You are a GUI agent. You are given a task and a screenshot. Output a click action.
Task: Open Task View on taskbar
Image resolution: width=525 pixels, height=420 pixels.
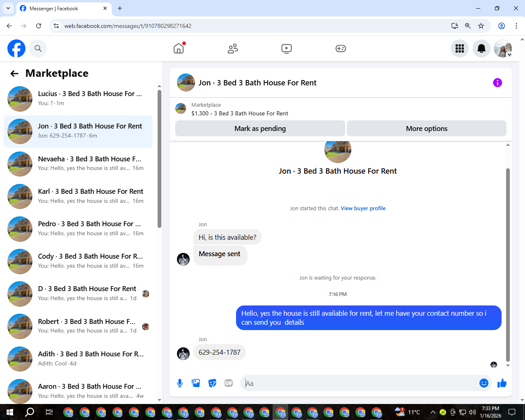point(49,412)
